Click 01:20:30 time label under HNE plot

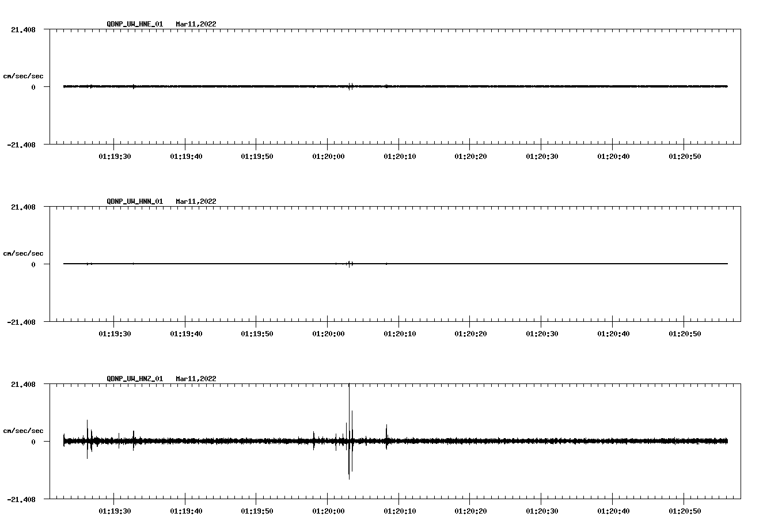541,157
